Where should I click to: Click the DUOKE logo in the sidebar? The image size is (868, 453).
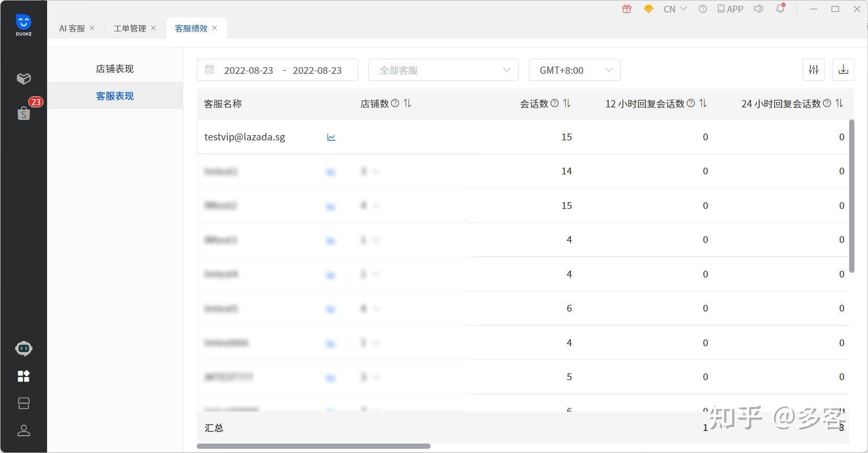(24, 25)
